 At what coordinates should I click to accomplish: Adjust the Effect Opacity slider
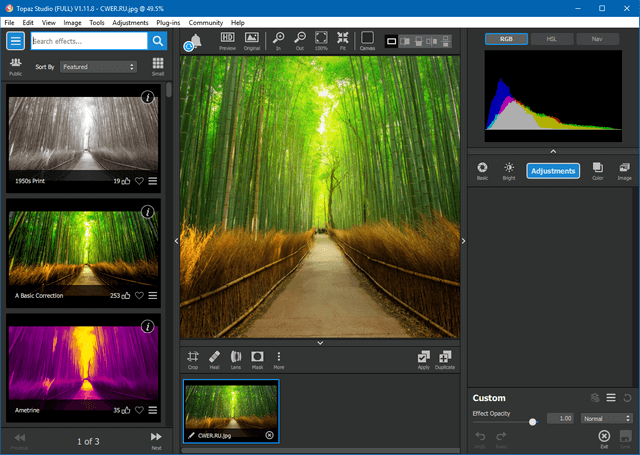click(x=532, y=422)
